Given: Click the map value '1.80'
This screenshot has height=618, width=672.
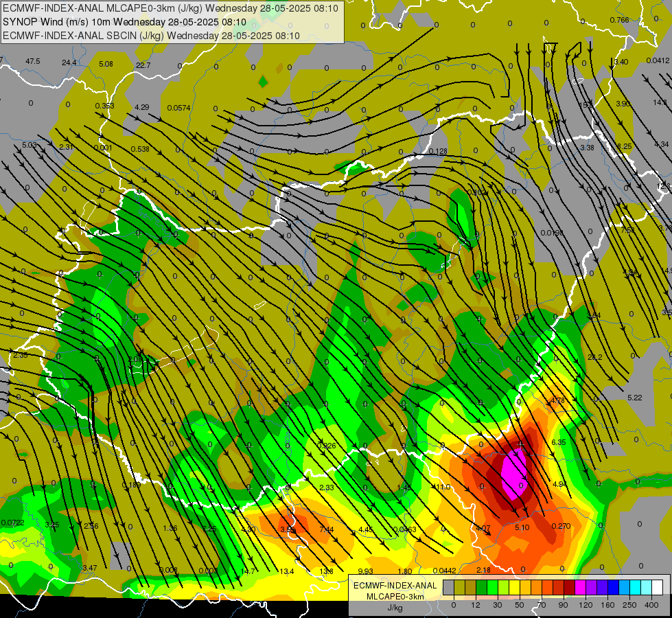Looking at the screenshot, I should pos(405,571).
